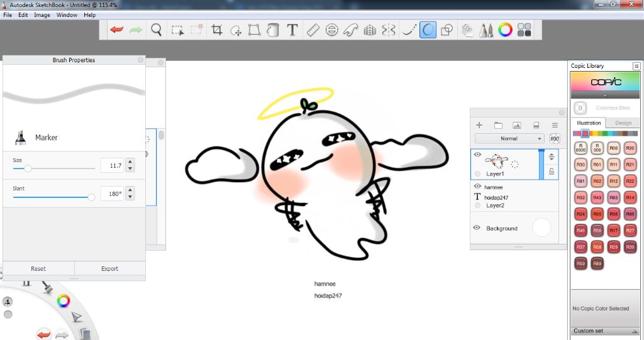Add a new layer with plus icon
Viewport: 644px width, 340px height.
click(x=479, y=125)
